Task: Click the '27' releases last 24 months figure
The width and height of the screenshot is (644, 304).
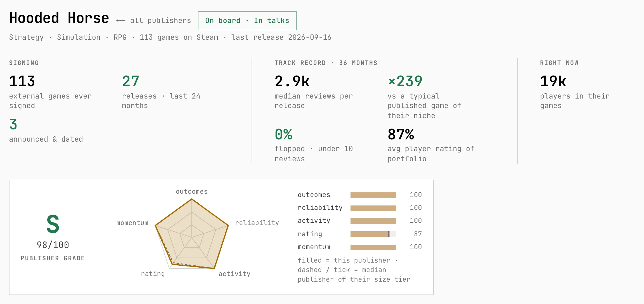Action: click(x=131, y=81)
